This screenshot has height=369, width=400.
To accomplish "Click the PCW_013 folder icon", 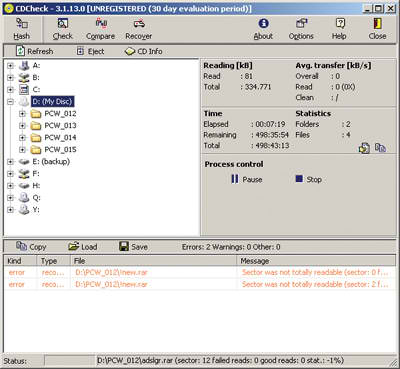I will pos(36,126).
